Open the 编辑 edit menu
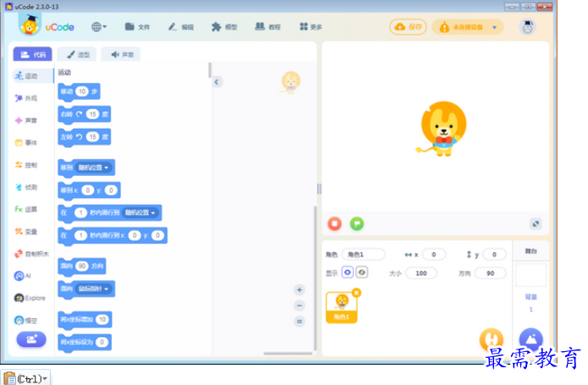The height and width of the screenshot is (385, 588). point(181,27)
